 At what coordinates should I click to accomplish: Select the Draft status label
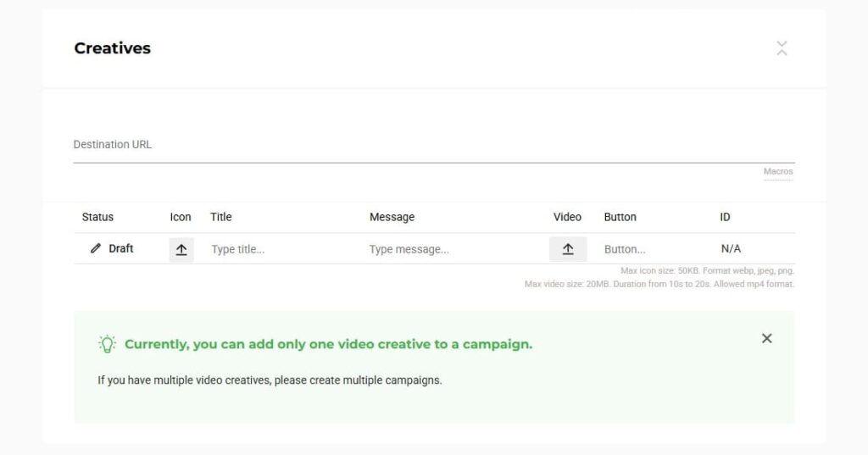click(121, 249)
